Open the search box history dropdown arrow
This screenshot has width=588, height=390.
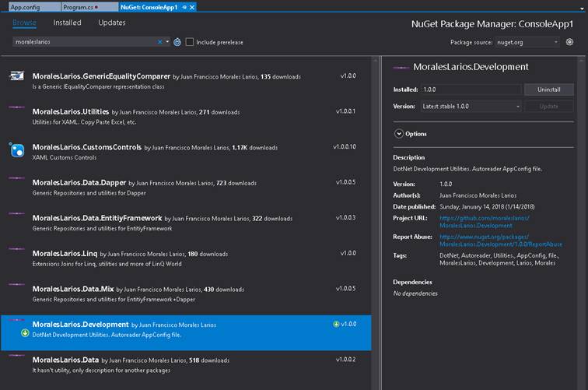[x=168, y=42]
